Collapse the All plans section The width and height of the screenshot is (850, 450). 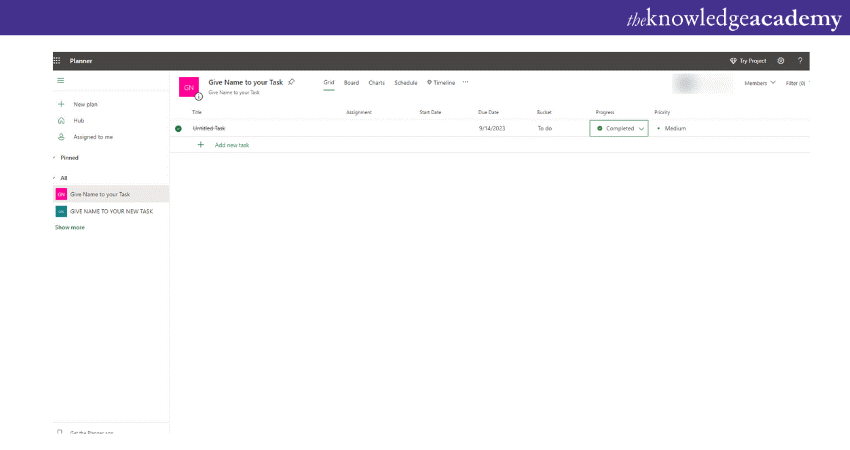tap(54, 178)
